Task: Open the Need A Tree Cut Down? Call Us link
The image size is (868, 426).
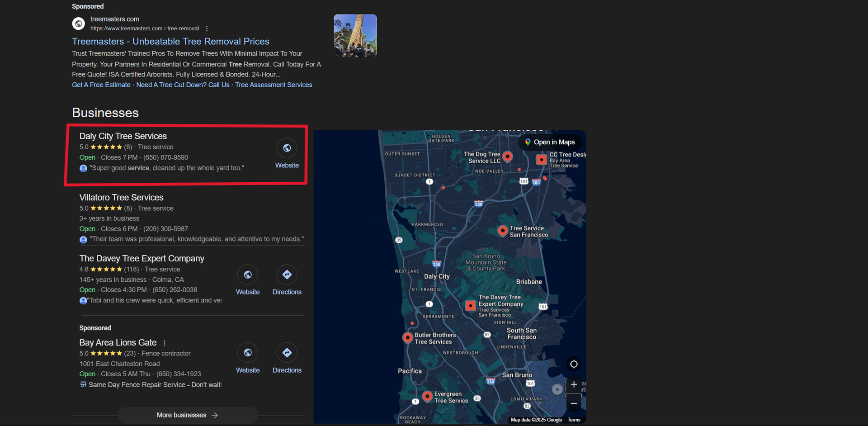Action: [x=183, y=85]
